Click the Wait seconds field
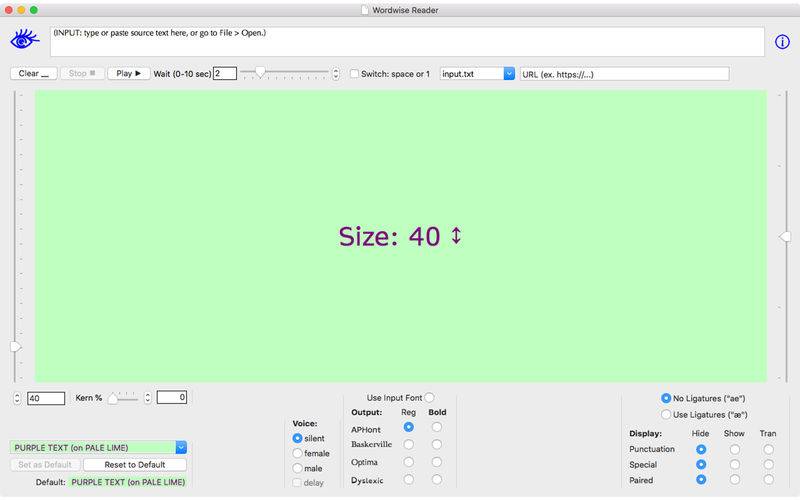Screen dimensions: 800x500 point(224,73)
